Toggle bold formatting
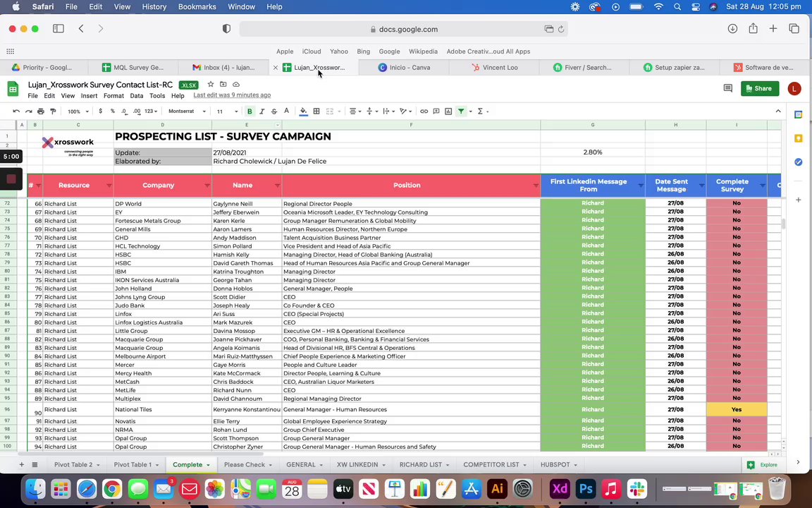Image resolution: width=812 pixels, height=508 pixels. (250, 111)
